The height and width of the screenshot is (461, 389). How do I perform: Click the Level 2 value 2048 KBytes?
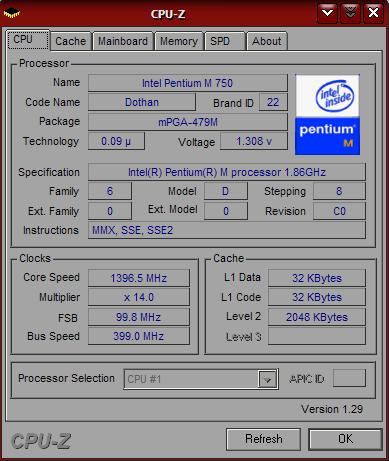(317, 317)
